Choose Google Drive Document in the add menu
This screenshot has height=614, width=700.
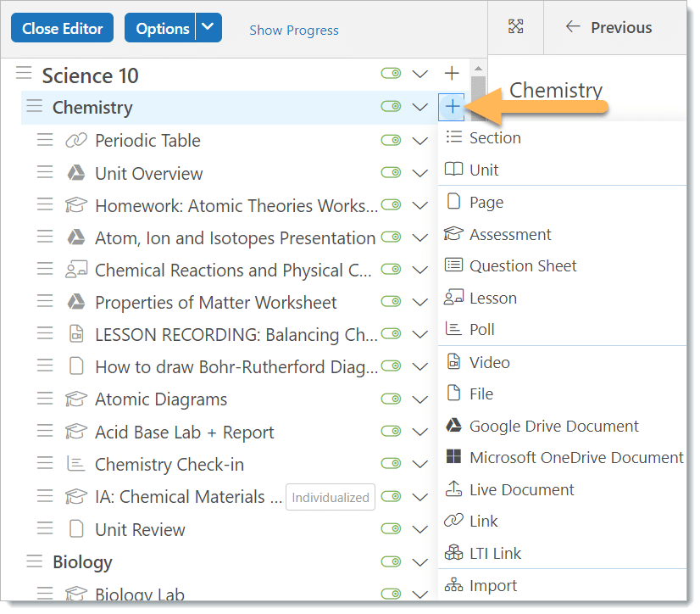click(554, 427)
